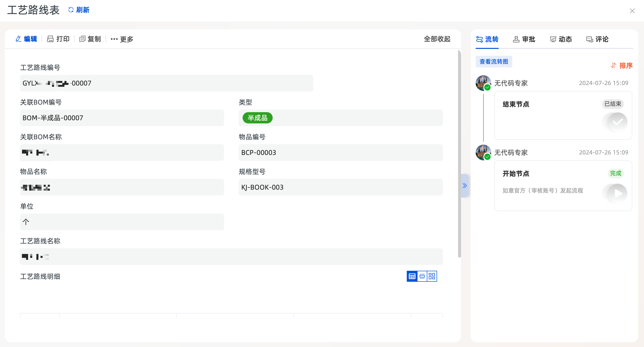Collapse all sections with 全部收起

pos(437,39)
